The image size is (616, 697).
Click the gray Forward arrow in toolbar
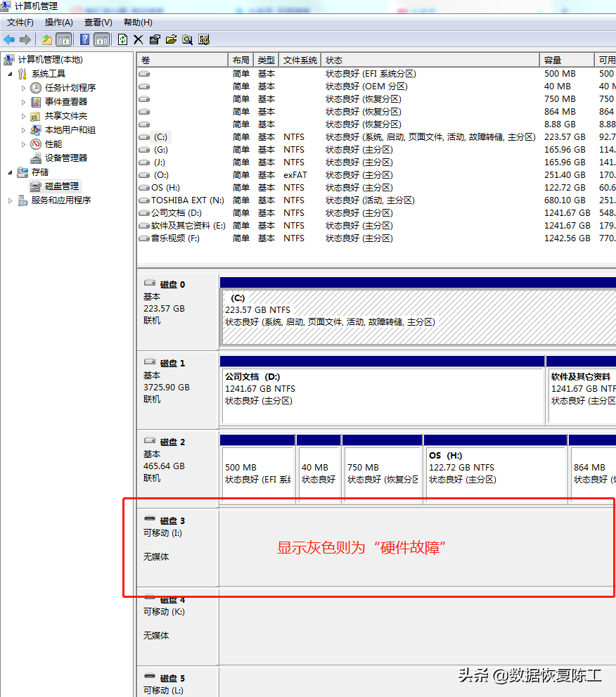pyautogui.click(x=25, y=39)
